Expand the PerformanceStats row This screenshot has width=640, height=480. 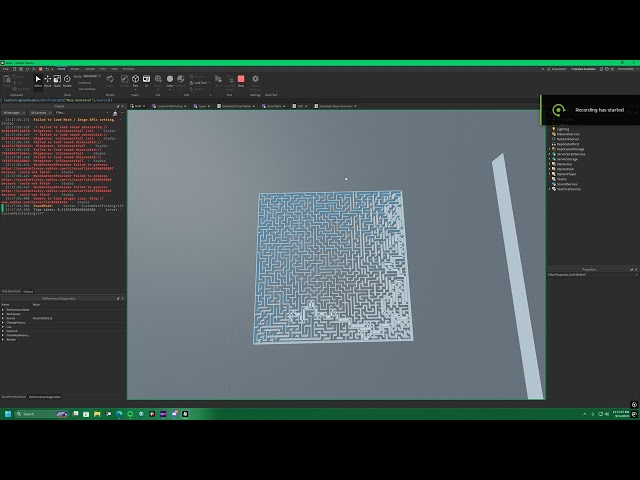3,310
